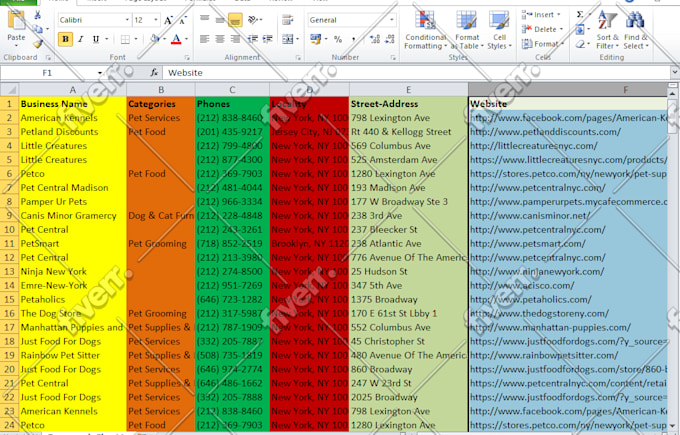Image resolution: width=680 pixels, height=435 pixels.
Task: Select cell 'Pamper Ur Pets'
Action: click(73, 202)
